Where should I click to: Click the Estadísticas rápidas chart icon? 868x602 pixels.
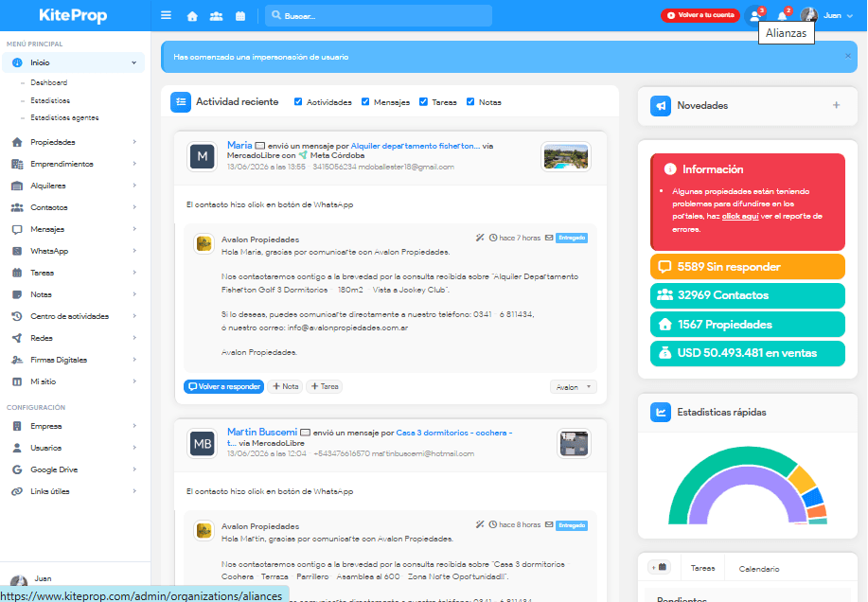[661, 412]
